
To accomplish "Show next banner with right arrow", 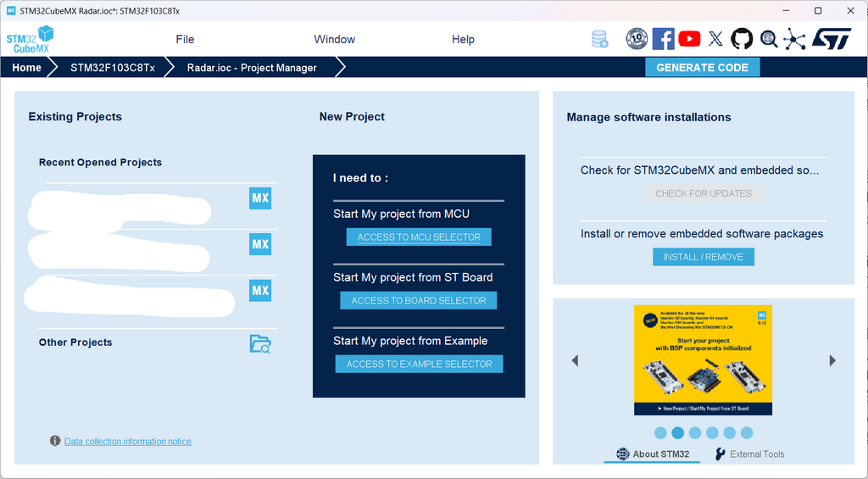I will pos(832,360).
